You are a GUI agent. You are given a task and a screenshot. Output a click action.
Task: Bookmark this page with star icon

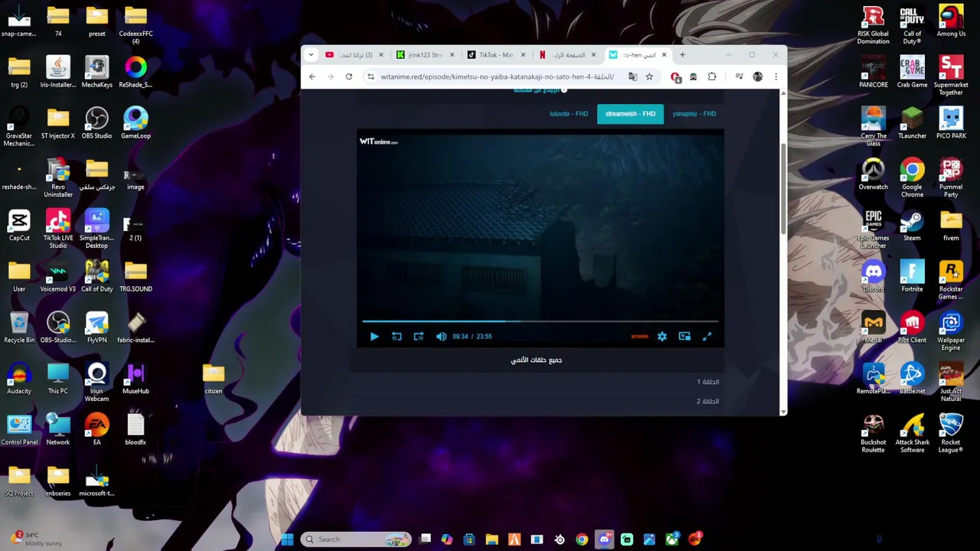[649, 77]
